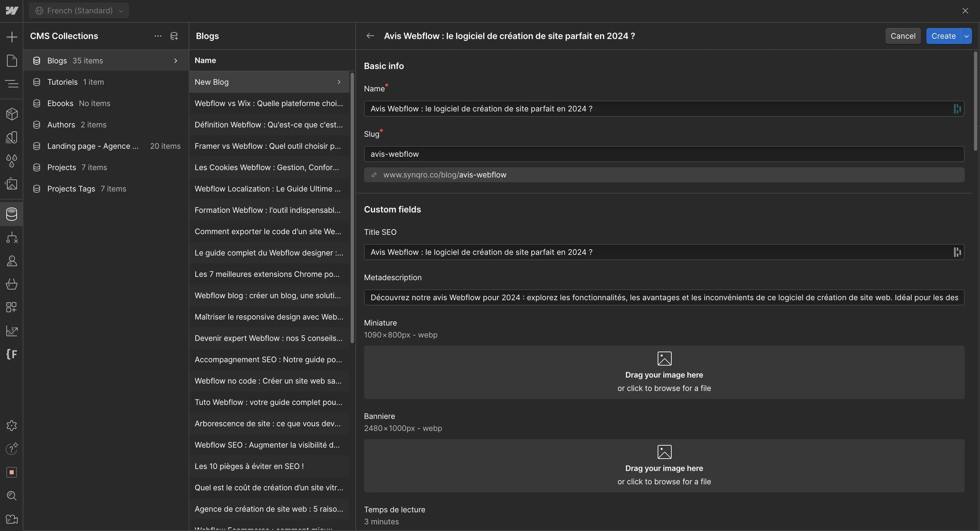Select the Authors collection

tap(61, 125)
